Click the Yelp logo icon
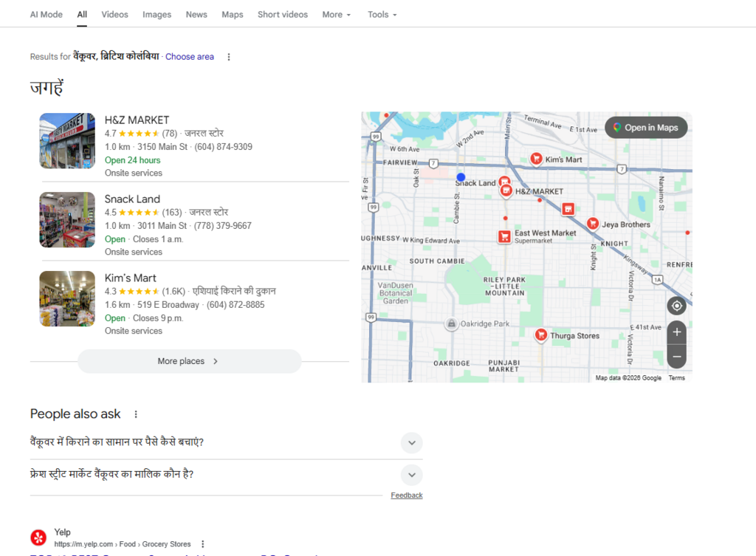The image size is (756, 556). [38, 537]
